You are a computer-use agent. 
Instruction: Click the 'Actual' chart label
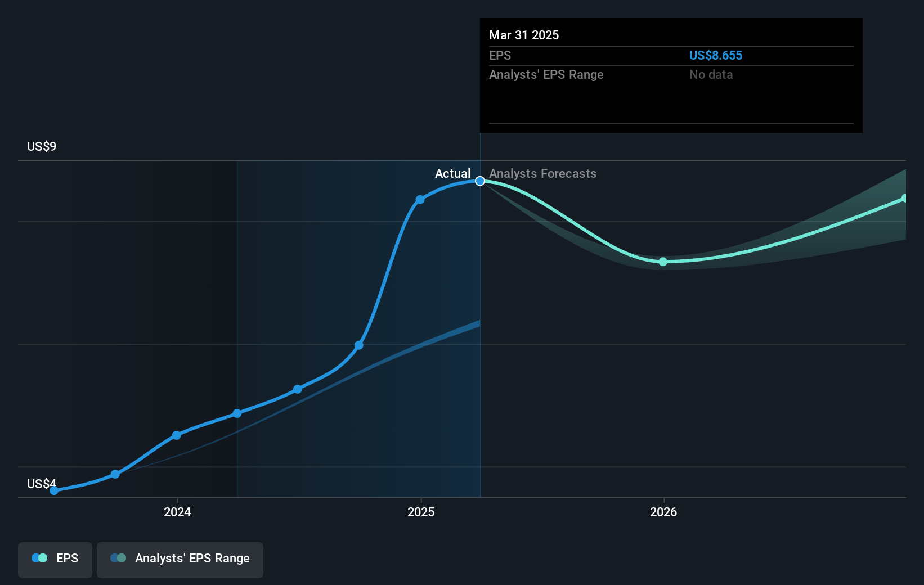452,173
